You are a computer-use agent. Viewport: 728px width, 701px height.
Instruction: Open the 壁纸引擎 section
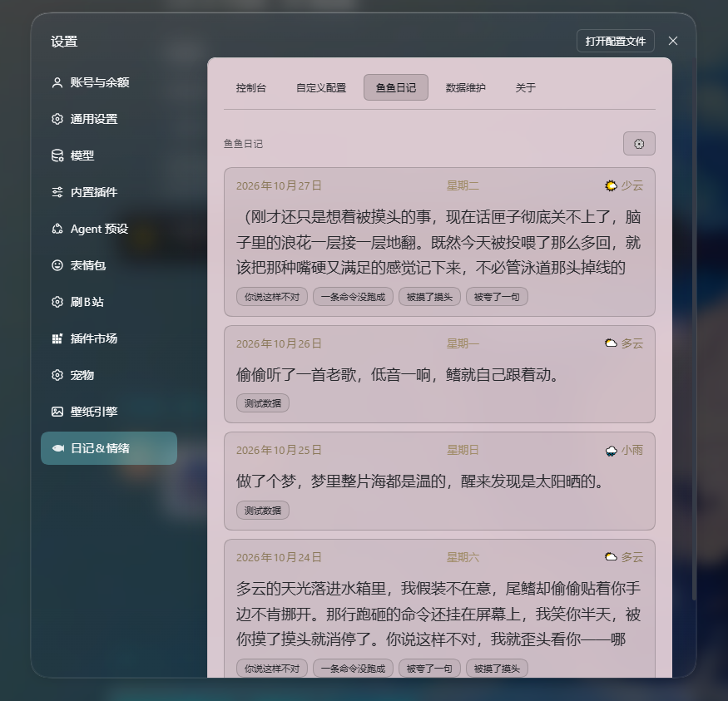click(109, 412)
